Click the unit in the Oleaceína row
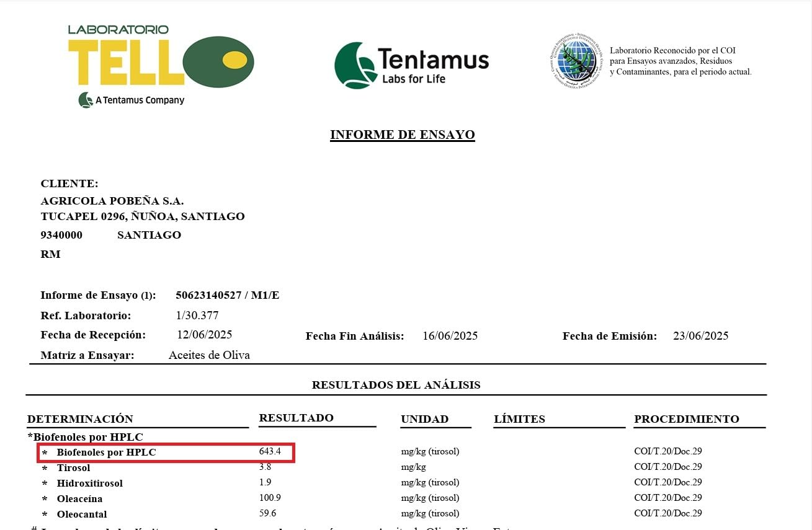This screenshot has width=812, height=530. (x=430, y=498)
